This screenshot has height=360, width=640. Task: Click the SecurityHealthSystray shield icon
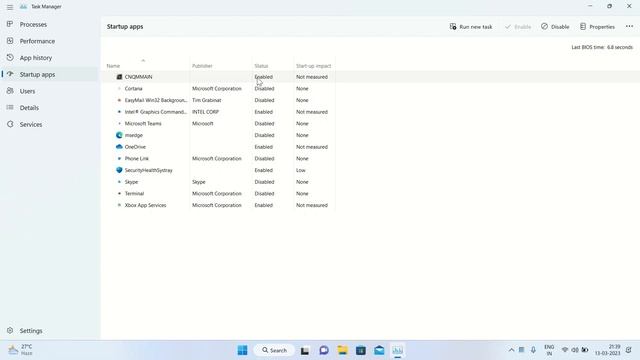[119, 170]
